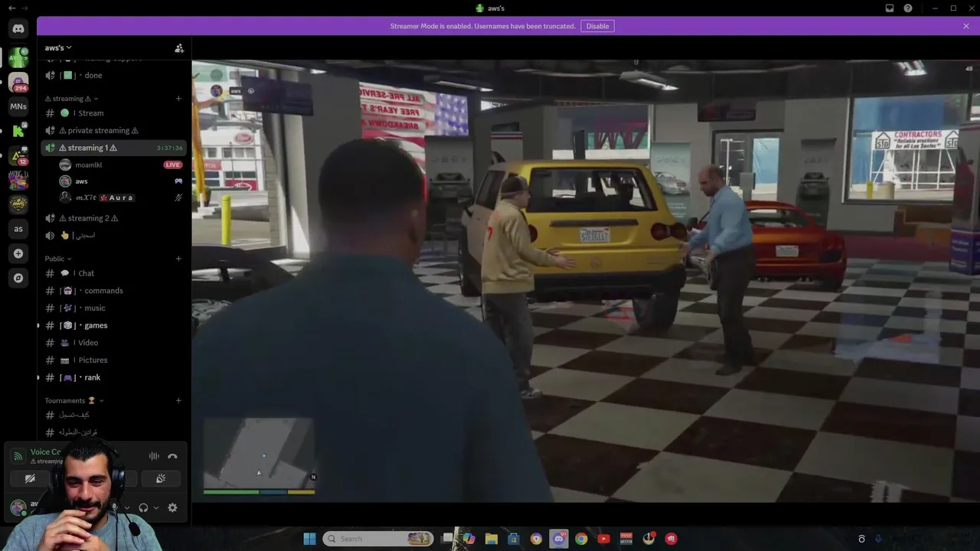The height and width of the screenshot is (551, 980).
Task: Collapse the Tournaments category
Action: coord(73,400)
